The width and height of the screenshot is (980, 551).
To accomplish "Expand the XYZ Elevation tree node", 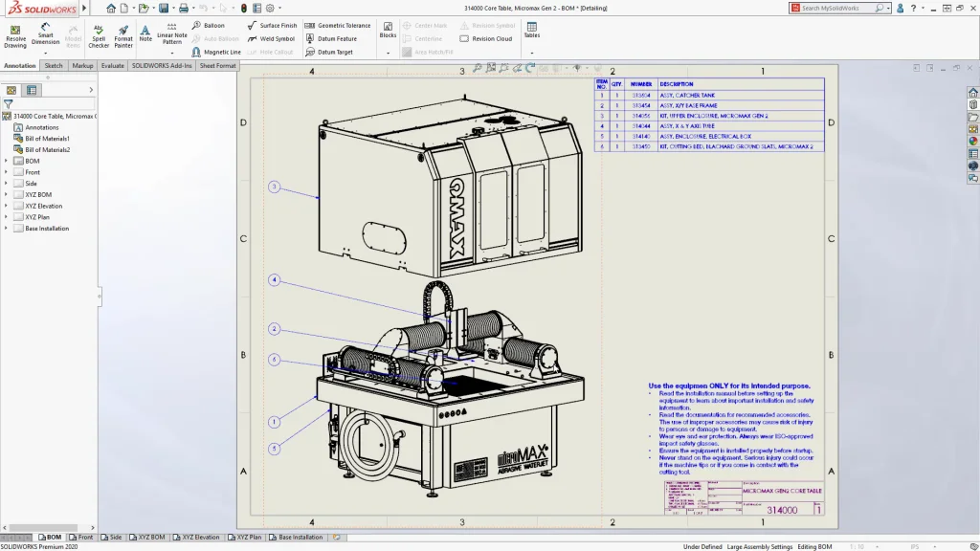I will tap(6, 206).
